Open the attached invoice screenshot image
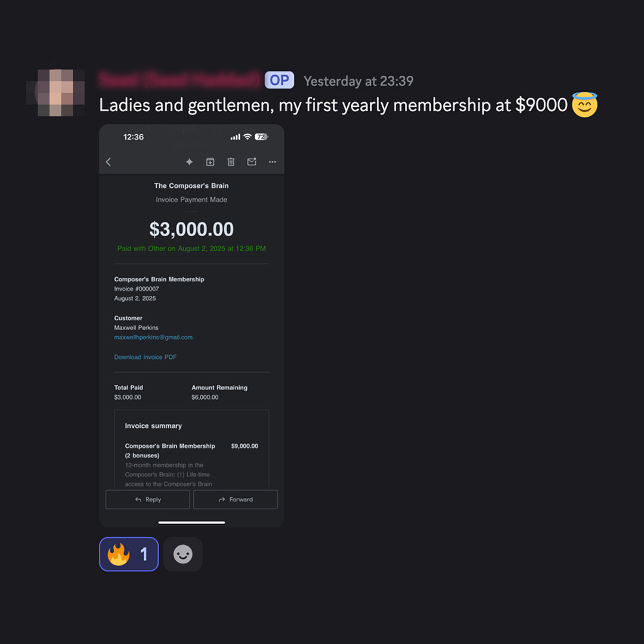 [191, 326]
